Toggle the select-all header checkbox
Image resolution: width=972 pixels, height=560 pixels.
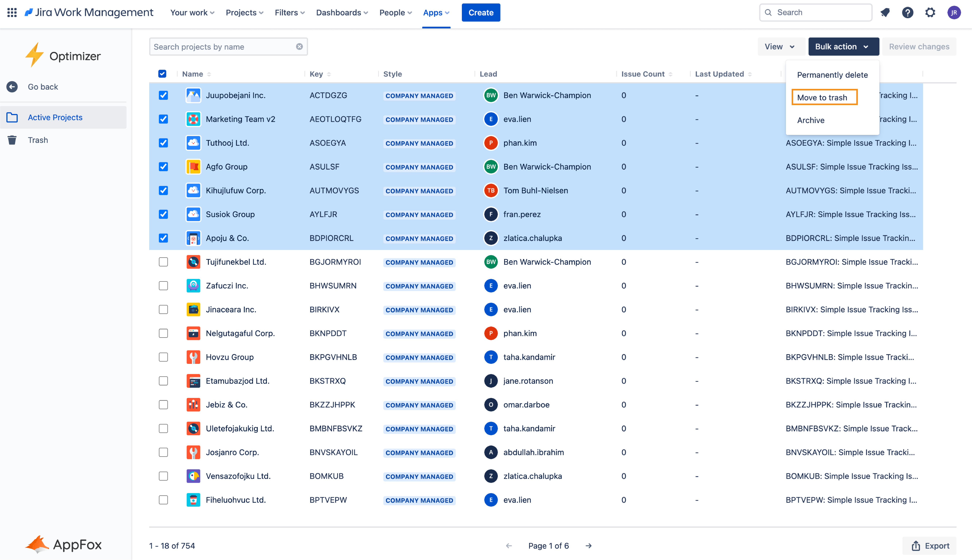(x=162, y=74)
